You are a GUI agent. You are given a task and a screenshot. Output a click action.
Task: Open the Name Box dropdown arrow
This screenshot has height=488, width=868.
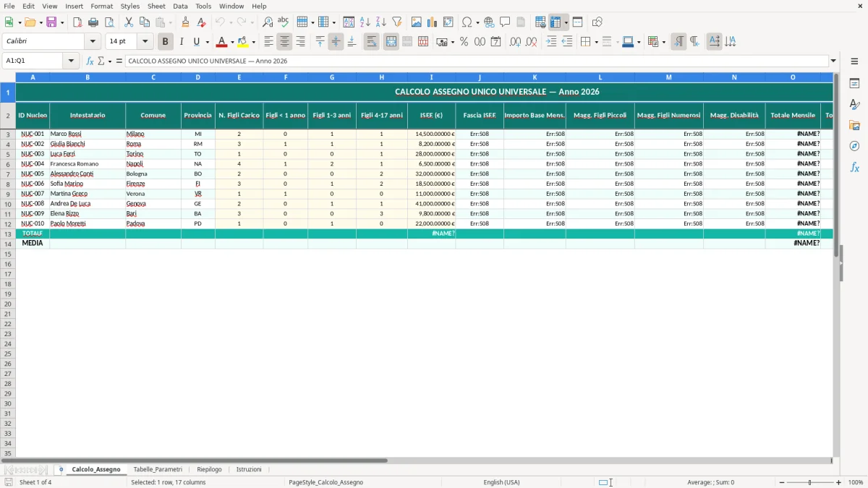pos(72,61)
